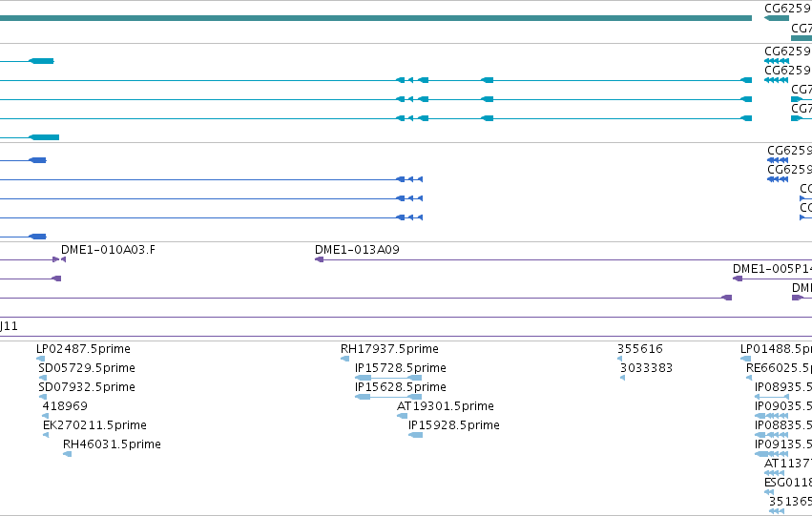Screen dimensions: 812x516
Task: Click the DME1-013A09 feature label
Action: (357, 250)
